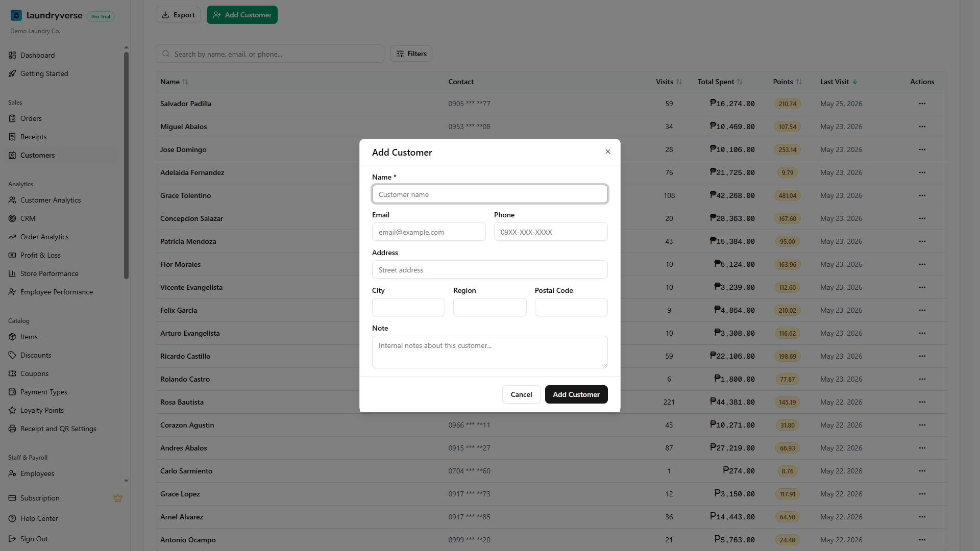Open actions menu for Miguel Abalos
Screen dimensions: 980x551
coord(922,127)
